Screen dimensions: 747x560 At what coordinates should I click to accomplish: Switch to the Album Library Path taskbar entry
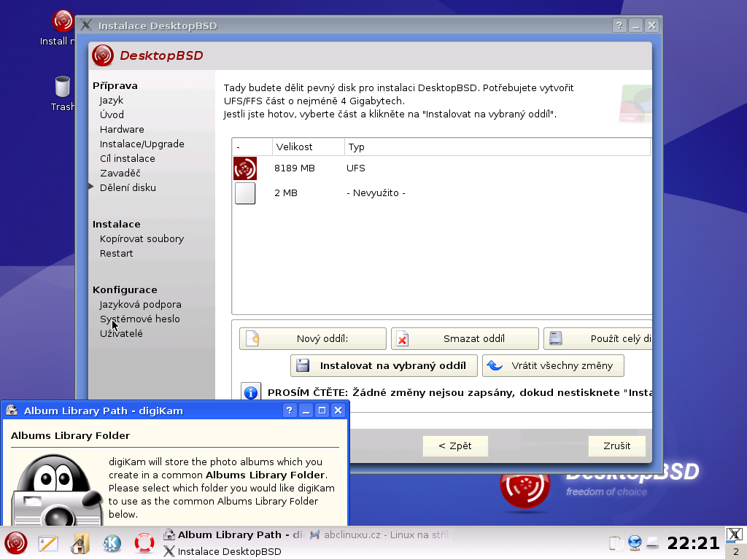[x=234, y=534]
